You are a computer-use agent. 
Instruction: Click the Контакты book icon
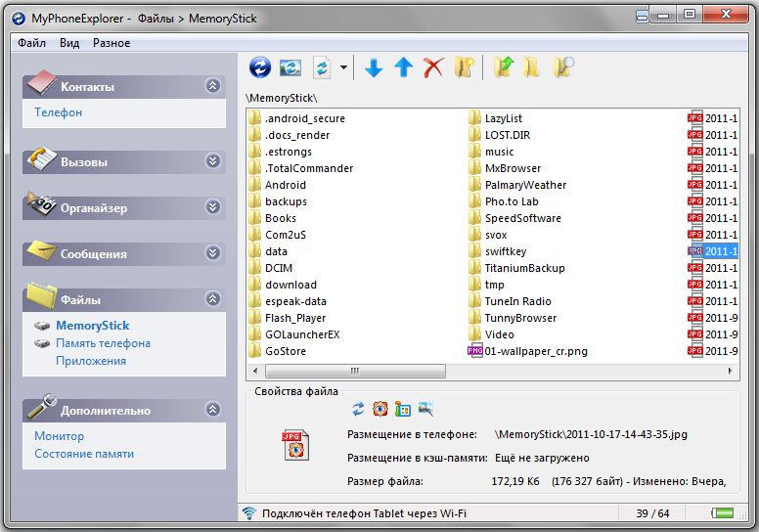[x=42, y=82]
